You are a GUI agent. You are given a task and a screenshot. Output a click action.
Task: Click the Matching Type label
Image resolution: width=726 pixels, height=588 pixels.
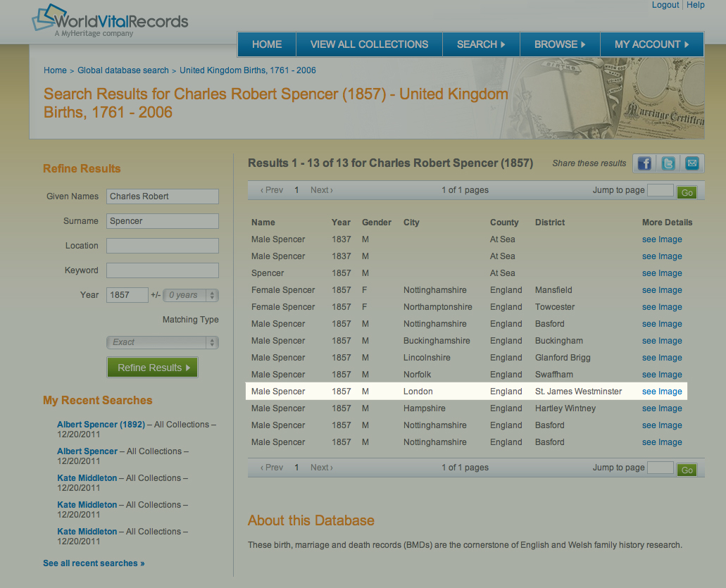pos(190,320)
